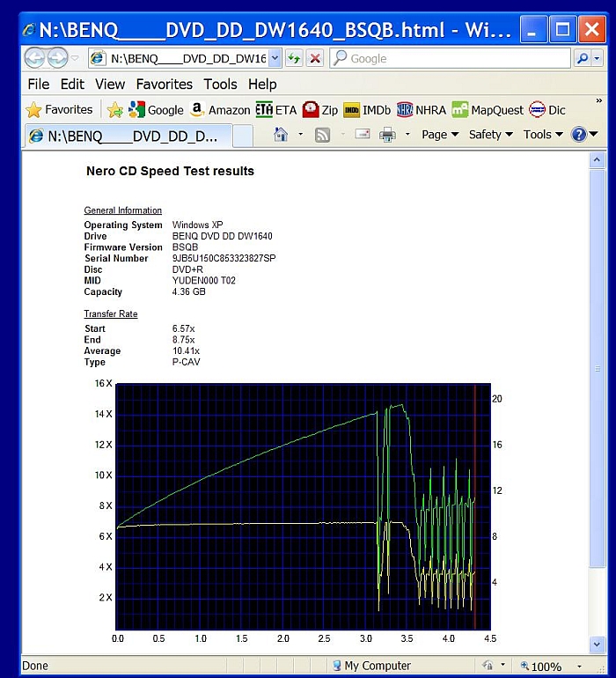Screen dimensions: 616x678
Task: Expand the zoom level dropdown arrow
Action: [x=579, y=667]
